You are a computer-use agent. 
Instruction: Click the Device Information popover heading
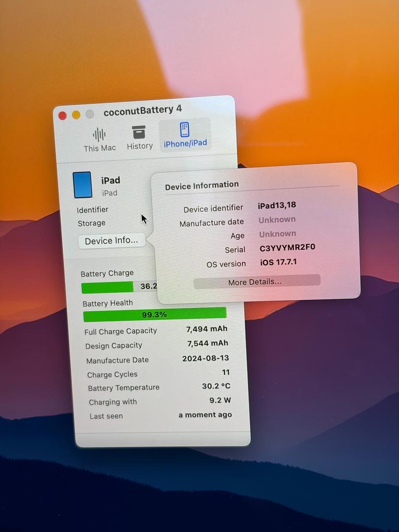coord(202,186)
